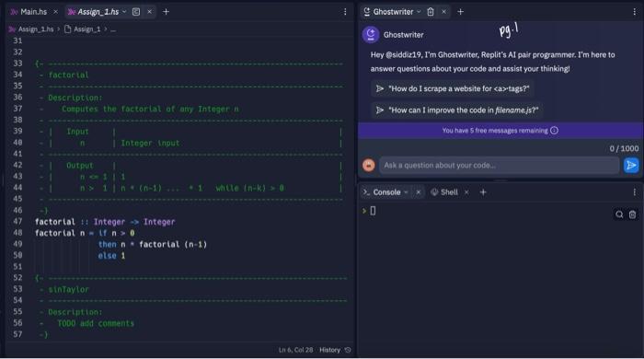Close the Shell tab
The image size is (644, 359).
point(466,192)
